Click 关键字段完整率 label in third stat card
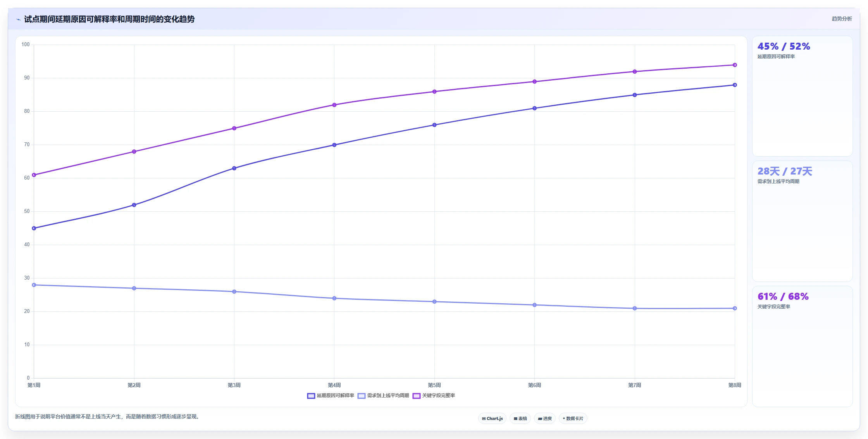 pos(773,307)
